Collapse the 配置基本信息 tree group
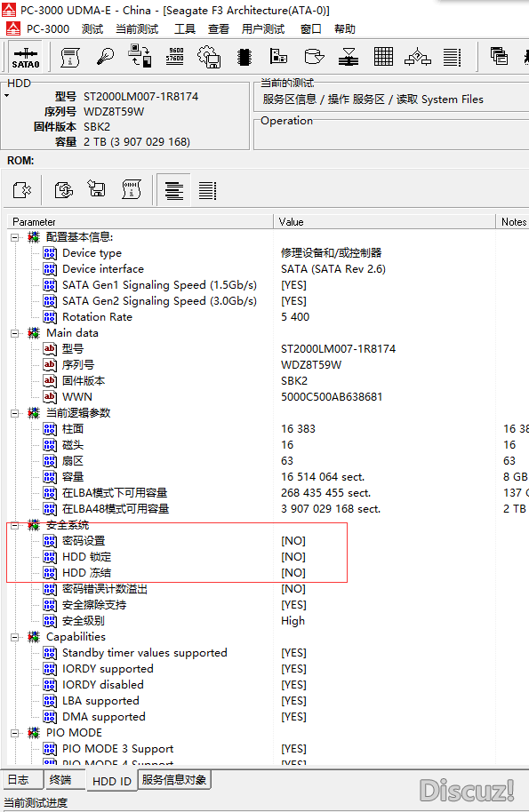Screen dimensions: 529x812 (15, 238)
